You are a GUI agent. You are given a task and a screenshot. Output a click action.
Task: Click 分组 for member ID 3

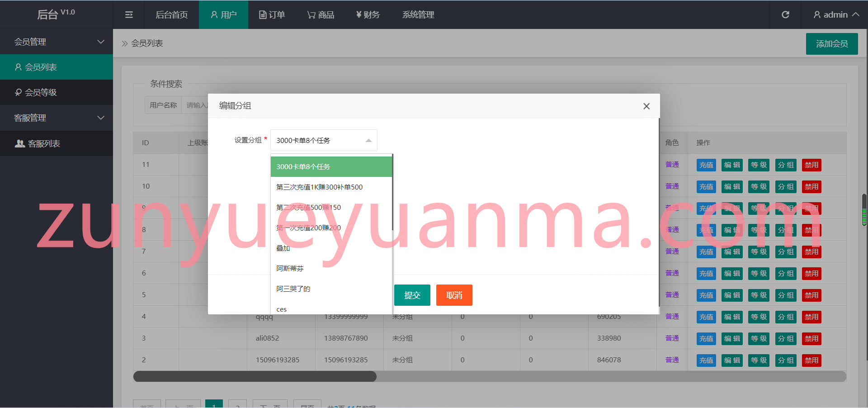786,339
